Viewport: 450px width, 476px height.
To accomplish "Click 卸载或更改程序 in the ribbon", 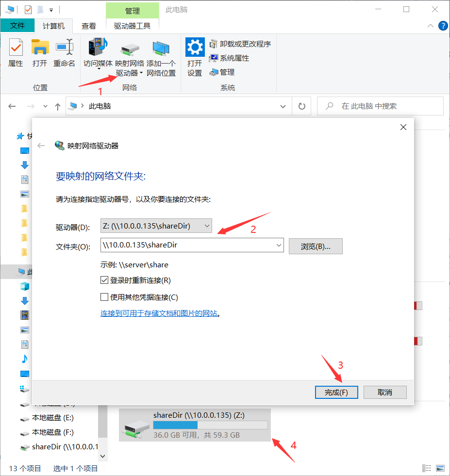I will [240, 44].
